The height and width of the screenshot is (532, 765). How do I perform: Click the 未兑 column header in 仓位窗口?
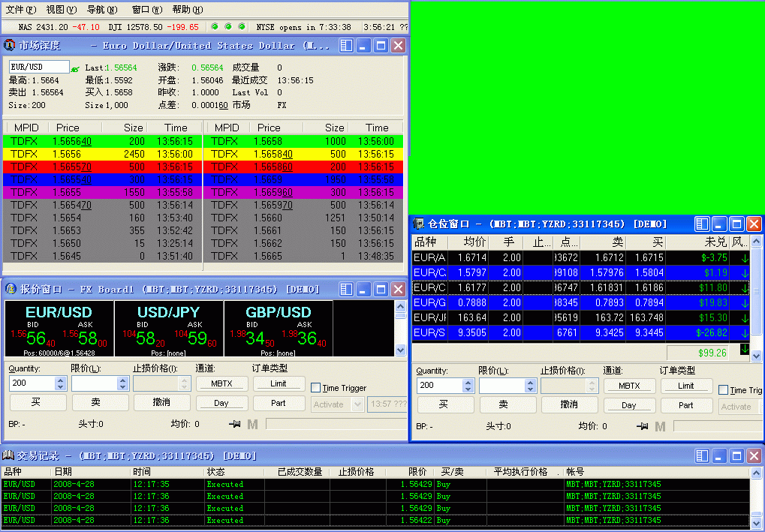click(697, 242)
